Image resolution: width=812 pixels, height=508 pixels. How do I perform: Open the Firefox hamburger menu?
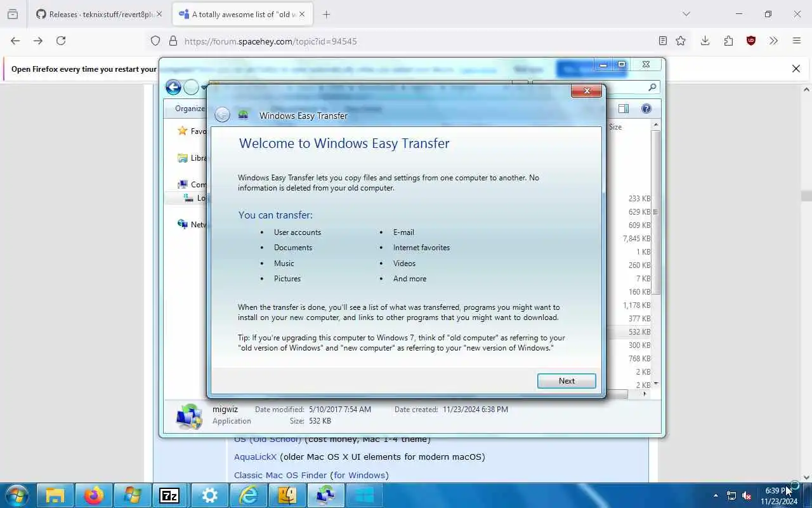tap(797, 41)
